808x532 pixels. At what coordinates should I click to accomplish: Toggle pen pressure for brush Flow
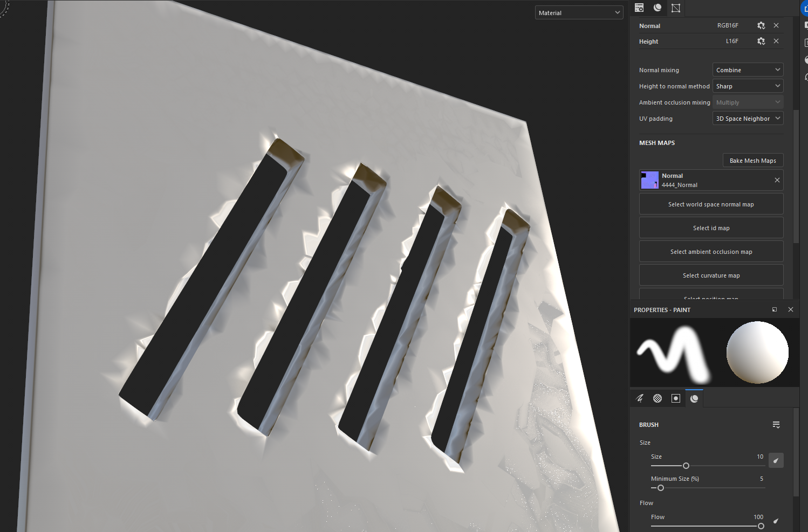click(x=776, y=521)
